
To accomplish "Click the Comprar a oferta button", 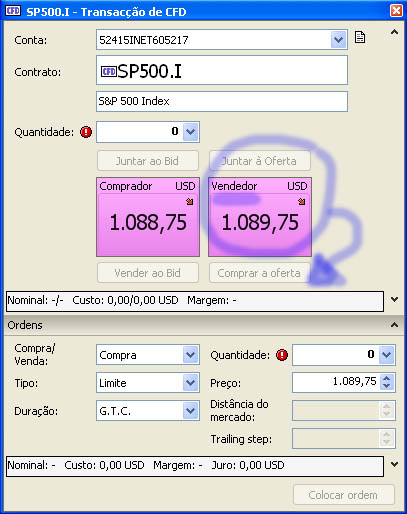I will click(x=260, y=273).
